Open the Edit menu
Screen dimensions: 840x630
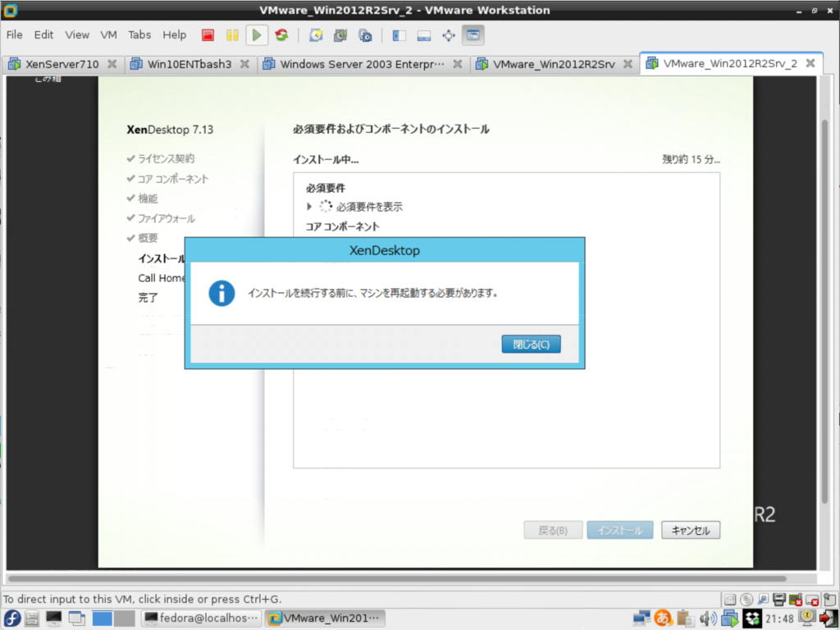pos(44,34)
